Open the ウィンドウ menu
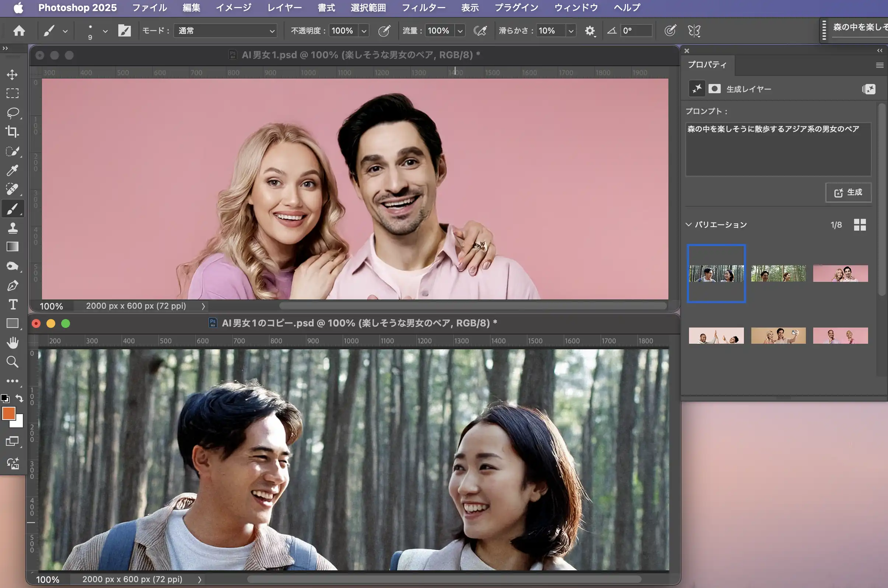 [x=576, y=7]
